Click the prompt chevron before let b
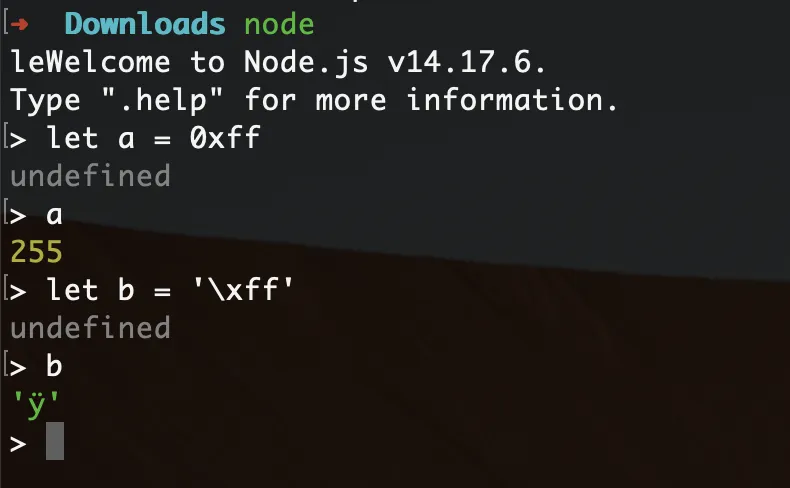Image resolution: width=790 pixels, height=488 pixels. (x=18, y=292)
